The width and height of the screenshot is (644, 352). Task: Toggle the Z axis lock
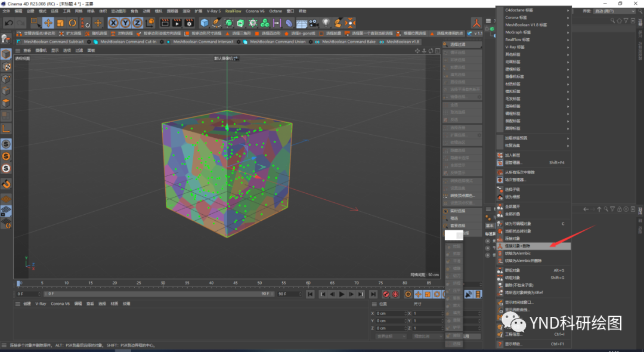(x=137, y=23)
